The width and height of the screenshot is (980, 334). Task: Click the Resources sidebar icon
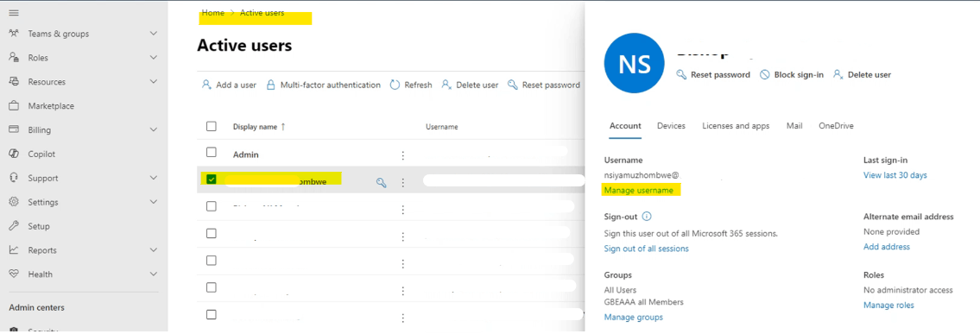click(x=14, y=82)
